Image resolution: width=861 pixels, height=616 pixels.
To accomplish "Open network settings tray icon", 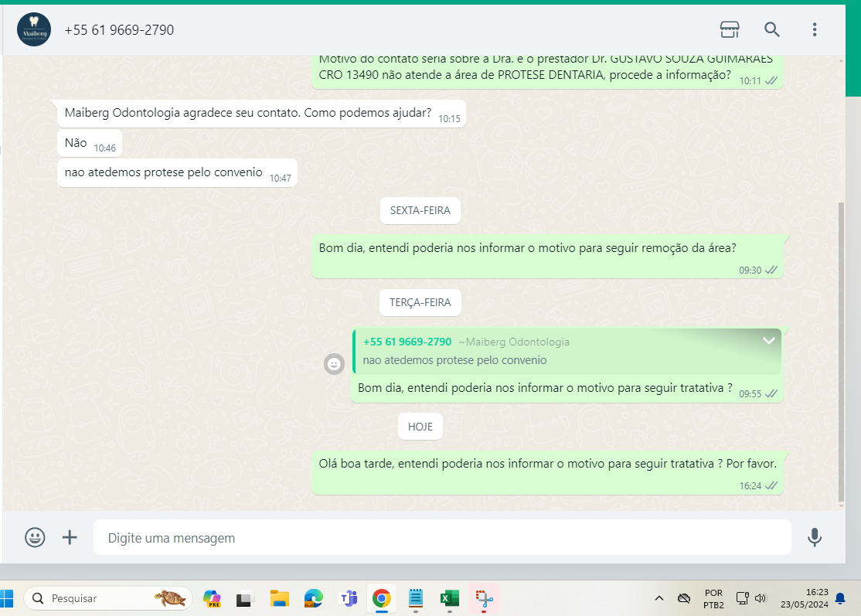I will (743, 598).
